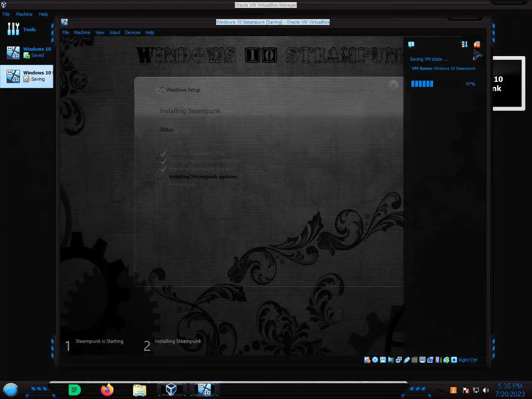Click the floppy disk status icon
Screen dimensions: 532x399
(383, 360)
